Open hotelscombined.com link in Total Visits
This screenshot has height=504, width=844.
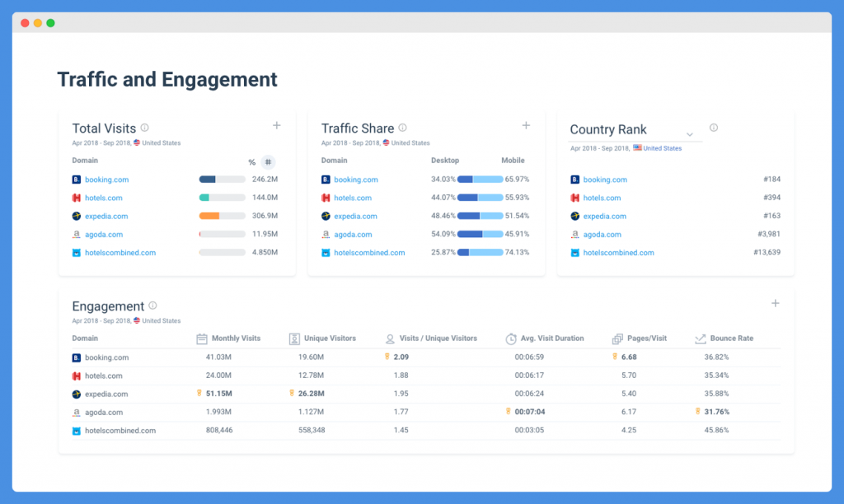(120, 253)
